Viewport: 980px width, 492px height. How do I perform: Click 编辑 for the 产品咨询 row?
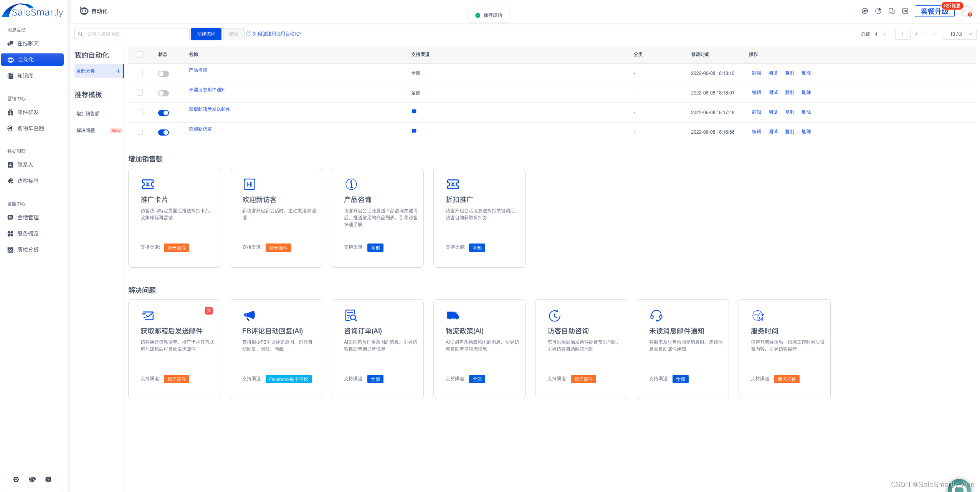[x=757, y=73]
